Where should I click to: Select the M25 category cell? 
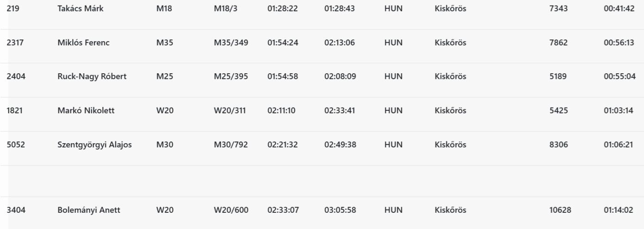pos(165,76)
